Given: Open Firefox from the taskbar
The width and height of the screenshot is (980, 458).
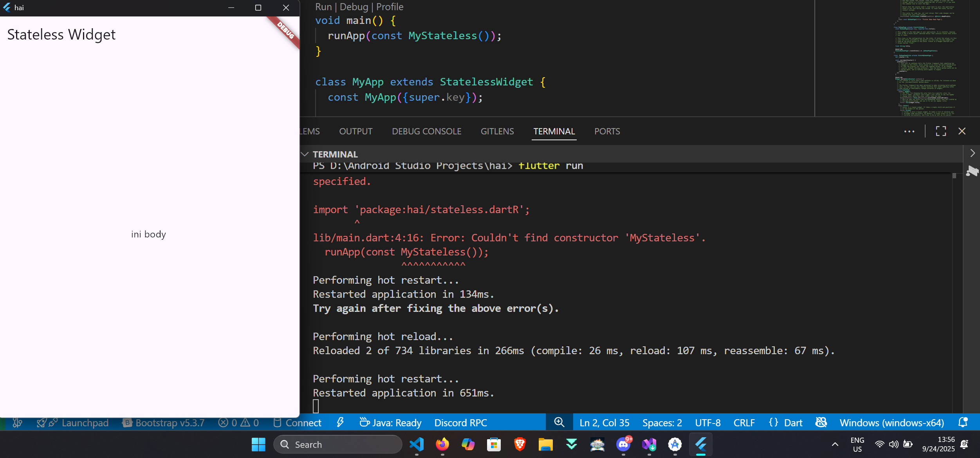Looking at the screenshot, I should pyautogui.click(x=442, y=444).
